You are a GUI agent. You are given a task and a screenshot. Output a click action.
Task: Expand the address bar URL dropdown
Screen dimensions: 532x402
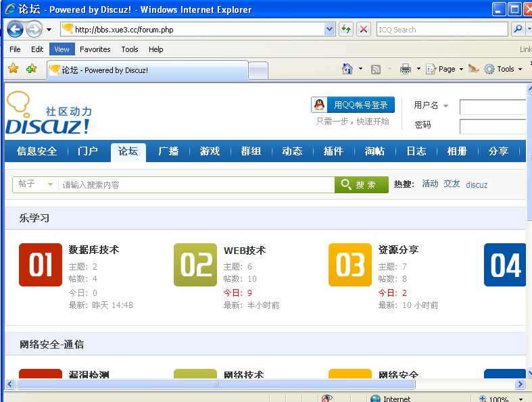click(x=330, y=29)
